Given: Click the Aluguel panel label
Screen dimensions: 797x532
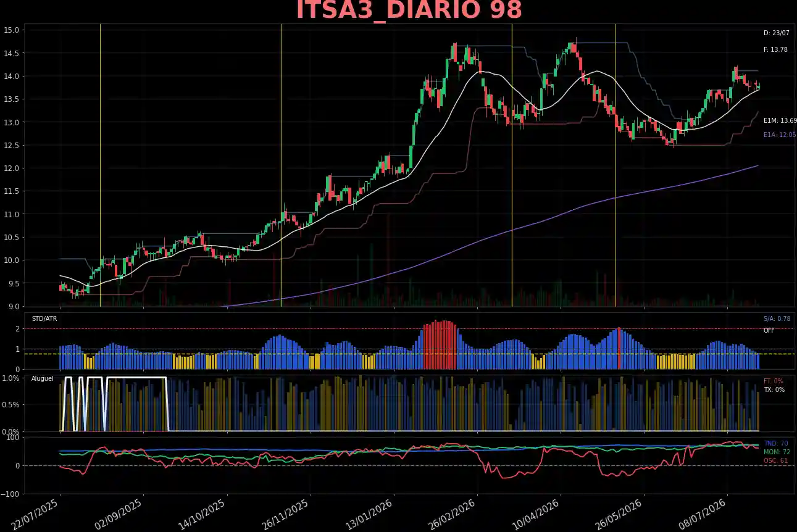Looking at the screenshot, I should (43, 378).
